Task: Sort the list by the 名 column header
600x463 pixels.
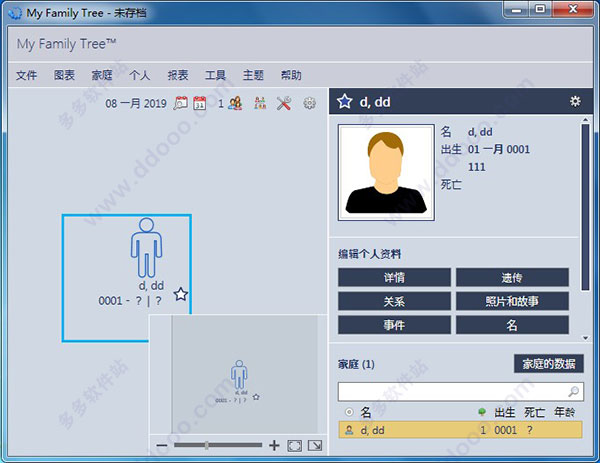Action: (365, 412)
